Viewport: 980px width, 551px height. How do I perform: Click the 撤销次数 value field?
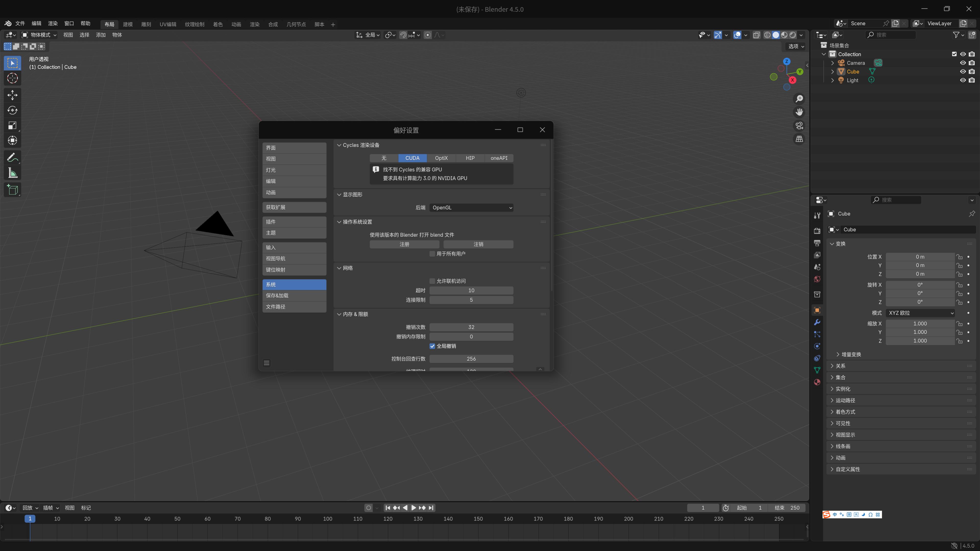(471, 327)
